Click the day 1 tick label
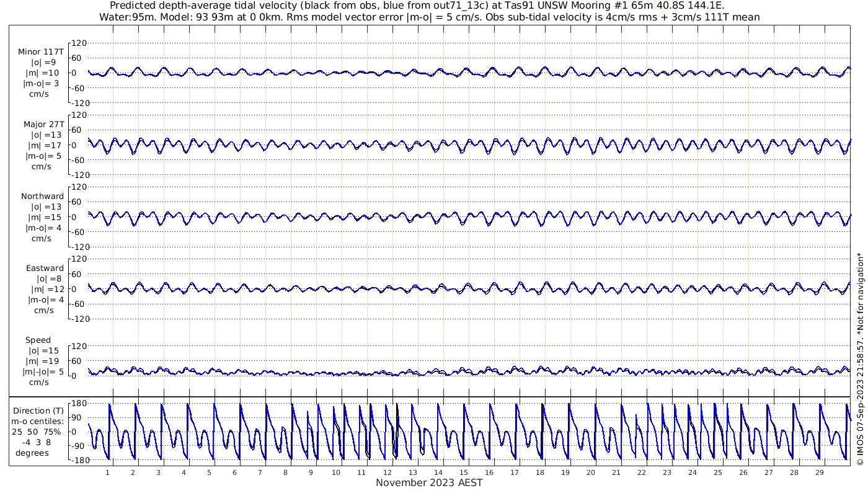 point(108,472)
